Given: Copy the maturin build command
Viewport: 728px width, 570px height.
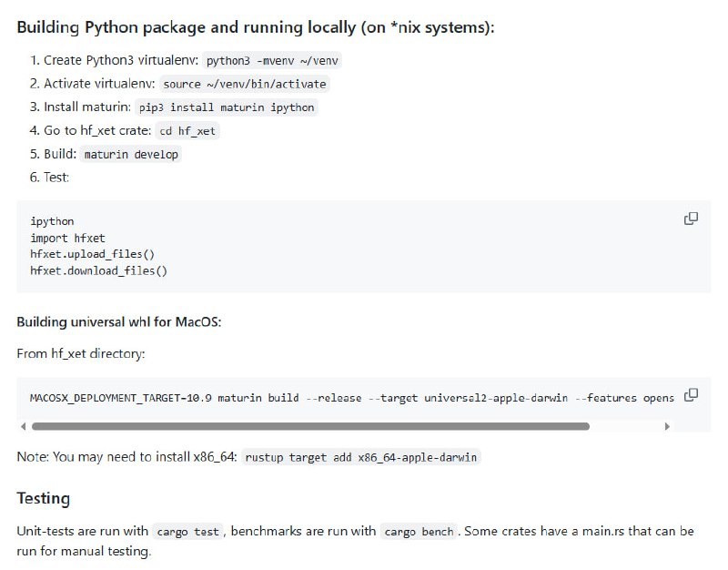Looking at the screenshot, I should pyautogui.click(x=691, y=395).
